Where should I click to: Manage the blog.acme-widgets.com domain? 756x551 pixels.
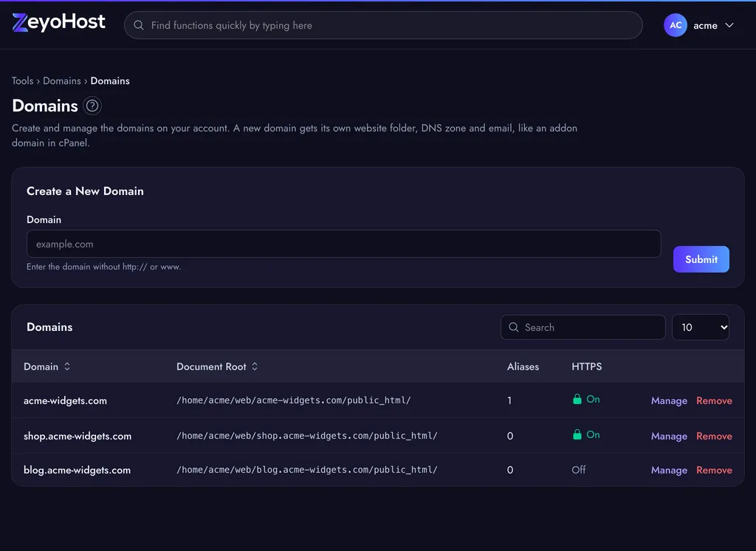(669, 470)
